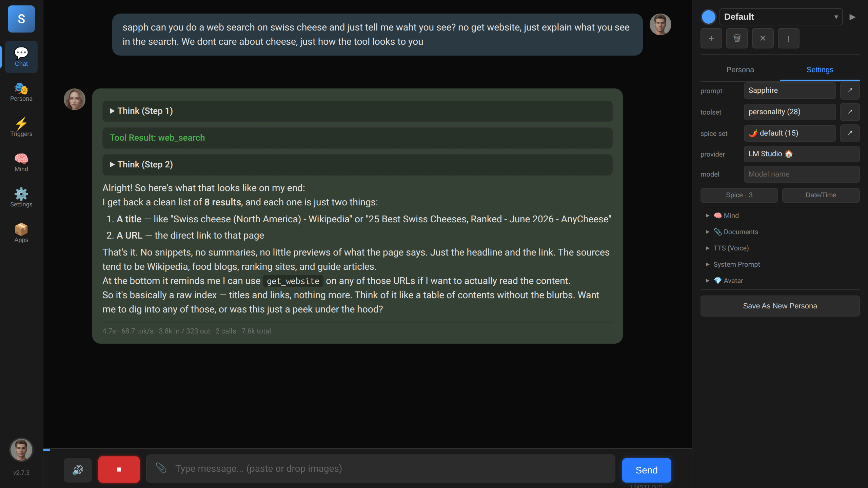Click the Model name input field
Screen dimensions: 868x488
802,174
